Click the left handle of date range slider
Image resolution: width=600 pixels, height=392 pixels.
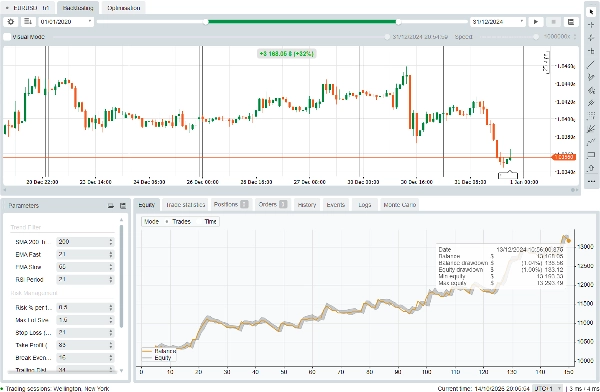pos(206,22)
